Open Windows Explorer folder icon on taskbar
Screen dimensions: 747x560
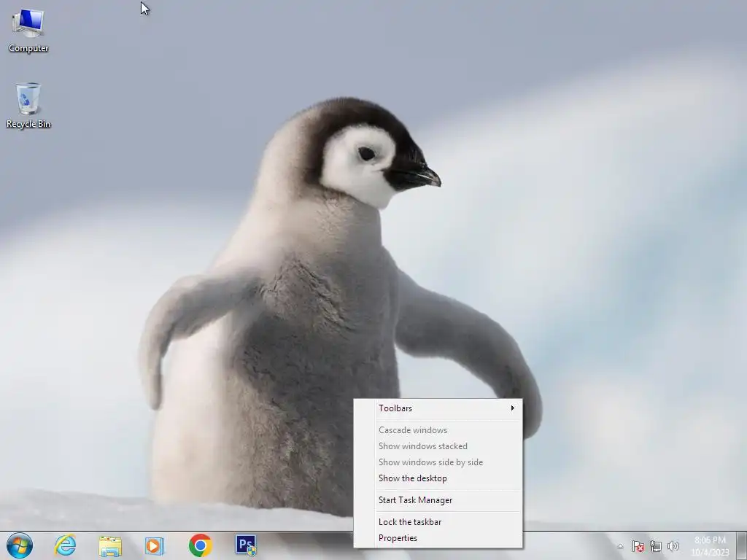coord(110,545)
